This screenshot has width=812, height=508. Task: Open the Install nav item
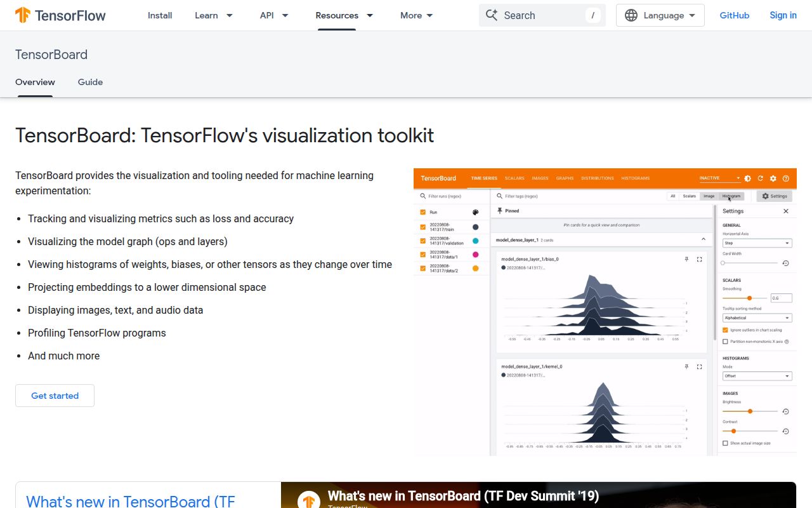[160, 15]
